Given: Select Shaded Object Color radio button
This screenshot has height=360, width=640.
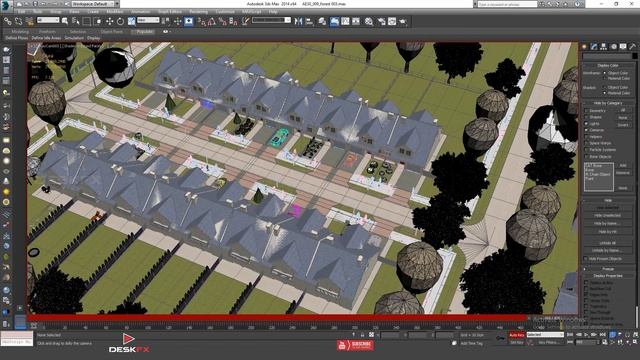Looking at the screenshot, I should tap(604, 87).
